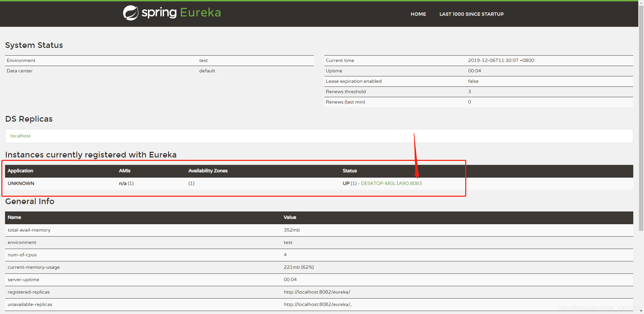Click the General Info Name column header
Image resolution: width=644 pixels, height=314 pixels.
pos(14,217)
